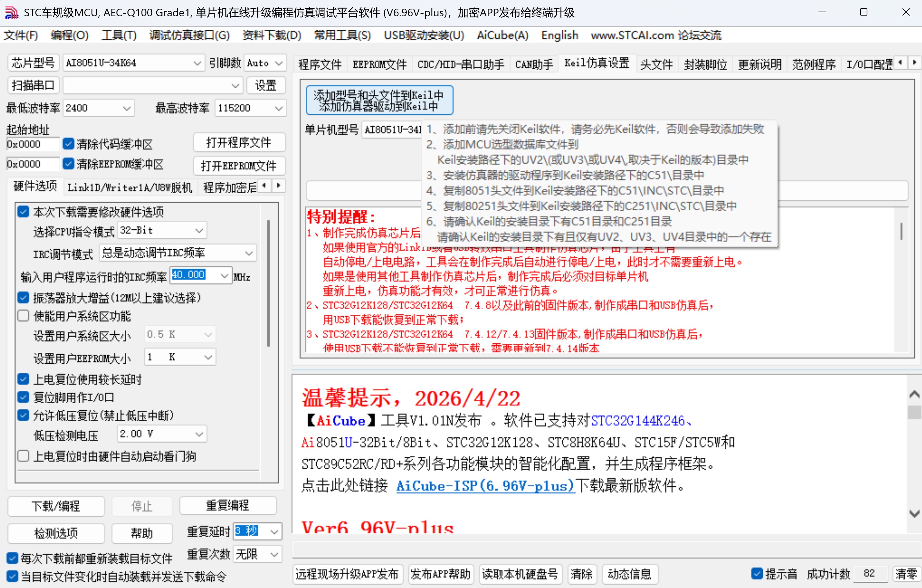Click 添加型号和头文件到Keil中 button
This screenshot has height=588, width=922.
(x=379, y=100)
